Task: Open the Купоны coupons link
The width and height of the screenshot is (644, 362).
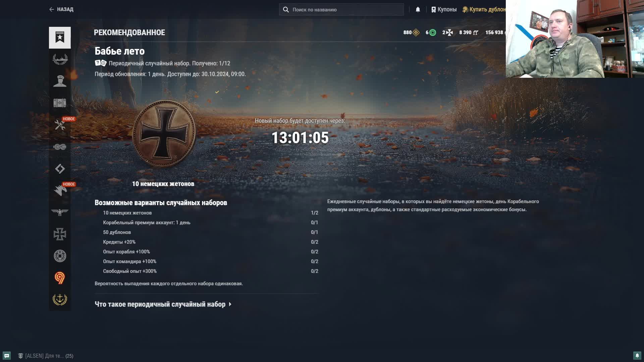Action: (x=444, y=9)
